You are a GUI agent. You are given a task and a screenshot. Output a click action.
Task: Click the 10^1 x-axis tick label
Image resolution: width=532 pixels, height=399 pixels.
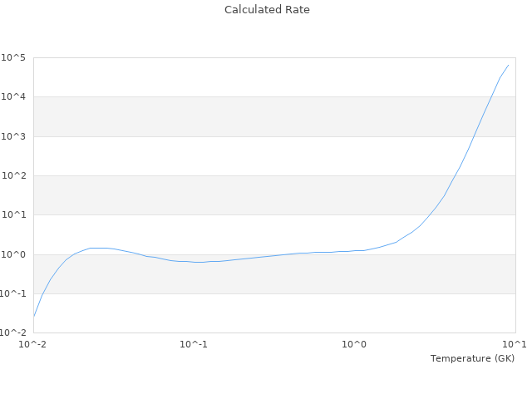[x=514, y=344]
